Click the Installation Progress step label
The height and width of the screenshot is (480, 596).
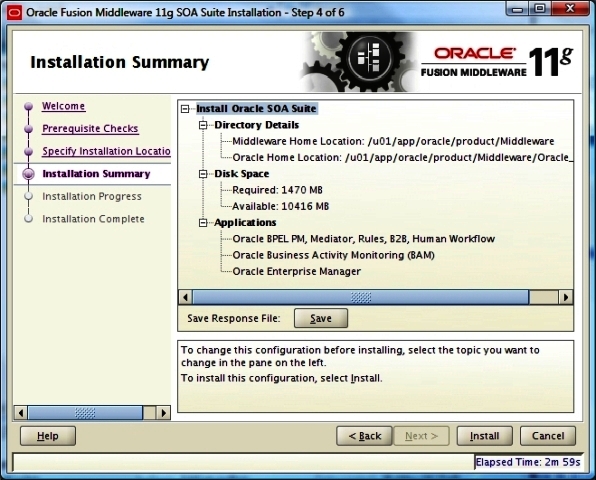coord(92,196)
